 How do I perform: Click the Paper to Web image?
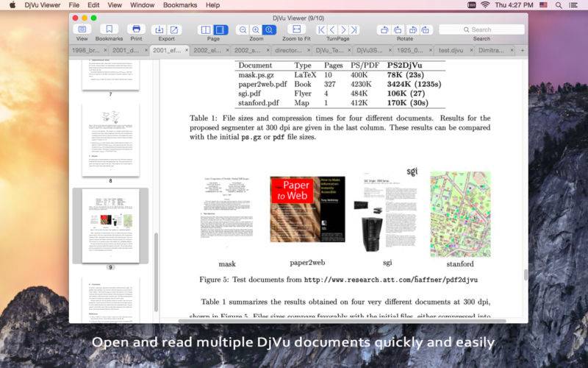pos(307,209)
